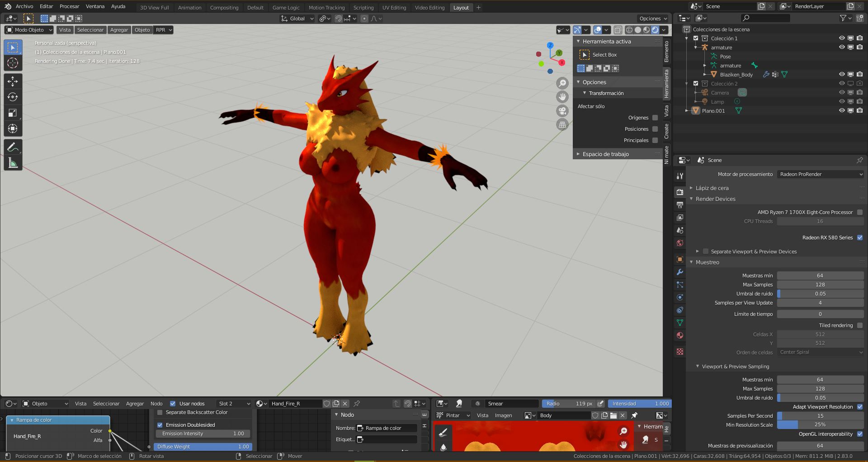The height and width of the screenshot is (462, 868).
Task: Click Seleccionar in viewport header
Action: 90,30
